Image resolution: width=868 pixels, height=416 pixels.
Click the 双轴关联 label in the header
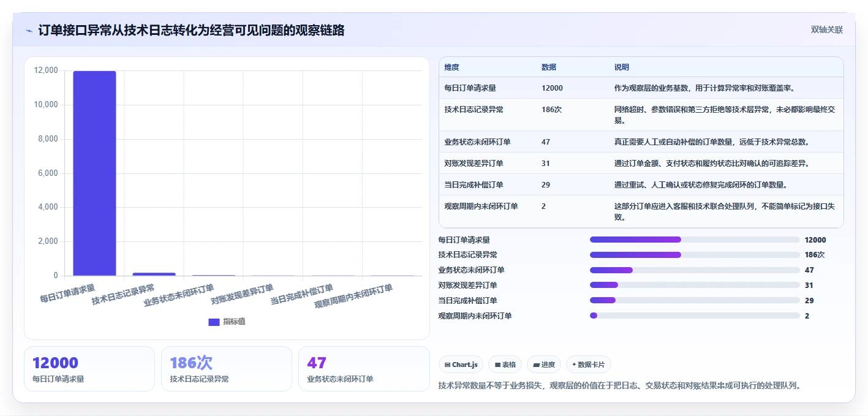(x=827, y=30)
